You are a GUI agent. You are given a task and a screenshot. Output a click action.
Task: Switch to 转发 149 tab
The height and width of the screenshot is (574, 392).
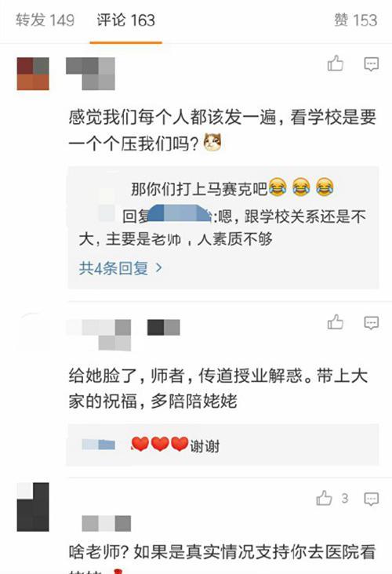[45, 20]
